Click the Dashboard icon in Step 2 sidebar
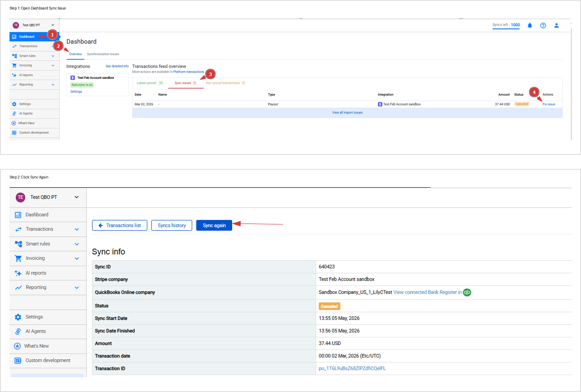Image resolution: width=581 pixels, height=392 pixels. pos(18,215)
